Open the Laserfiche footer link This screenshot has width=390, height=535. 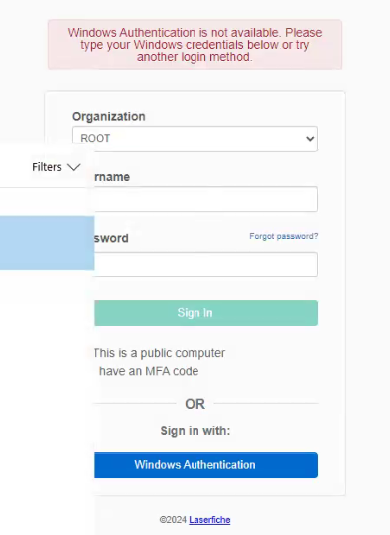[x=210, y=520]
